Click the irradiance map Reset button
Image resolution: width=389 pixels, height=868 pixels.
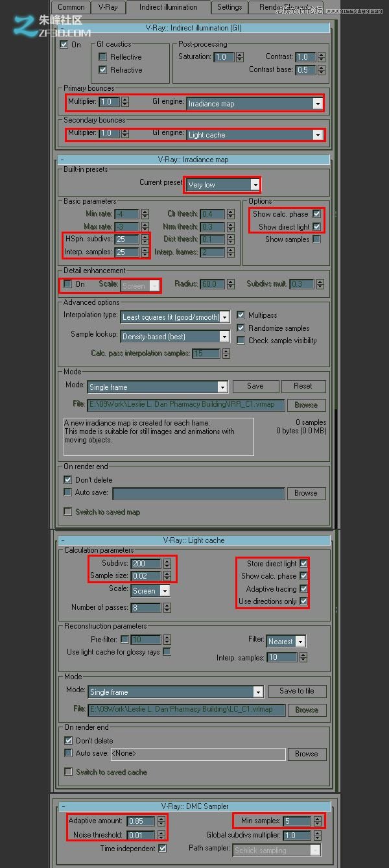point(302,386)
